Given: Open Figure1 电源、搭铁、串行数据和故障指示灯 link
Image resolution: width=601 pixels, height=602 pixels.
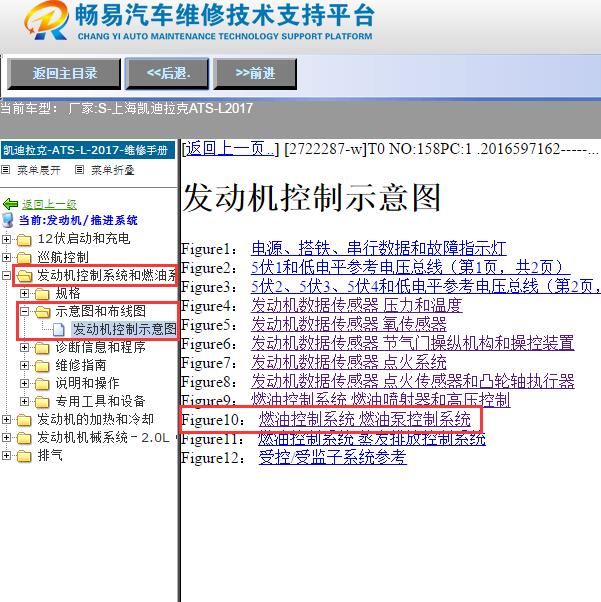Looking at the screenshot, I should point(379,248).
